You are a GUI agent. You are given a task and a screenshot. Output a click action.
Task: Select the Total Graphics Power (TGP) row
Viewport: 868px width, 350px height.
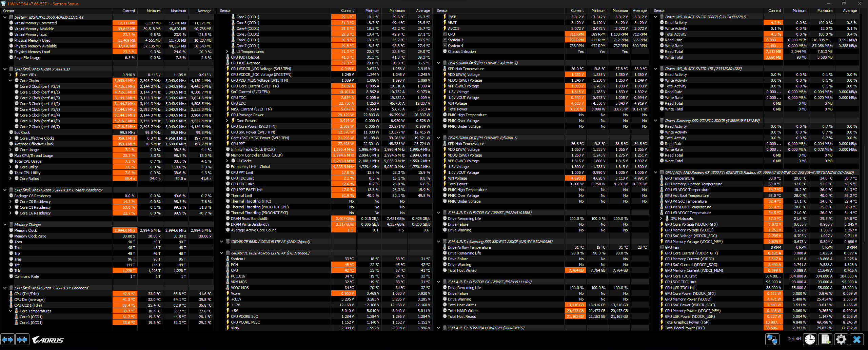755,322
